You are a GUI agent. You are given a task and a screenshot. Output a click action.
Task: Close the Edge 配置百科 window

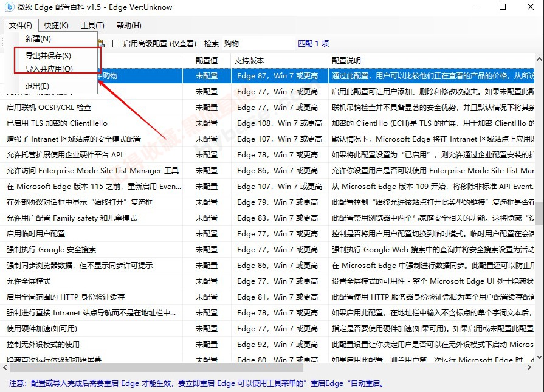531,7
